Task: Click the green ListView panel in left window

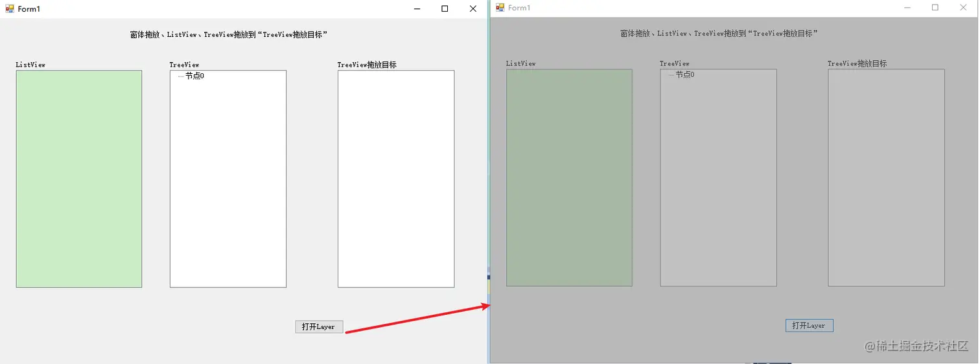Action: point(79,179)
